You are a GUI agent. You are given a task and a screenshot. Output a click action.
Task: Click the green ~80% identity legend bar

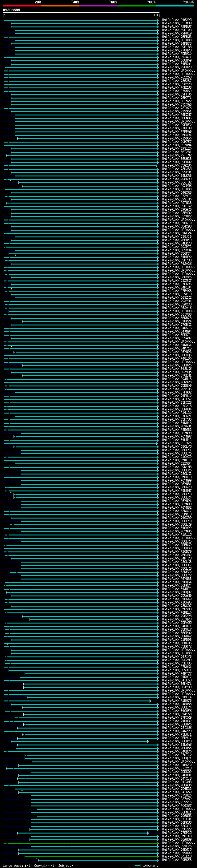[x=137, y=6]
